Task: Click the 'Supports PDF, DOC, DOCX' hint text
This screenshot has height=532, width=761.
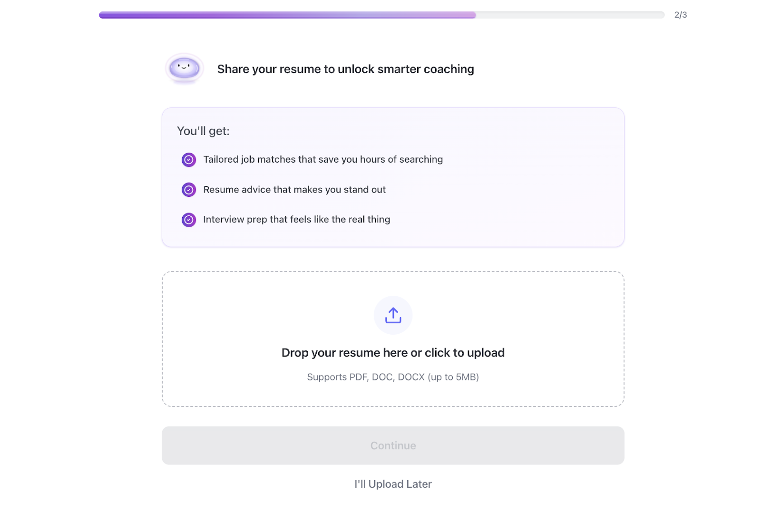Action: (x=393, y=377)
